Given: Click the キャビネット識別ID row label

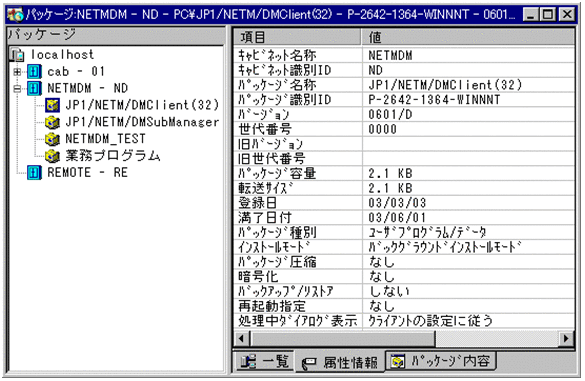Looking at the screenshot, I should (x=285, y=70).
